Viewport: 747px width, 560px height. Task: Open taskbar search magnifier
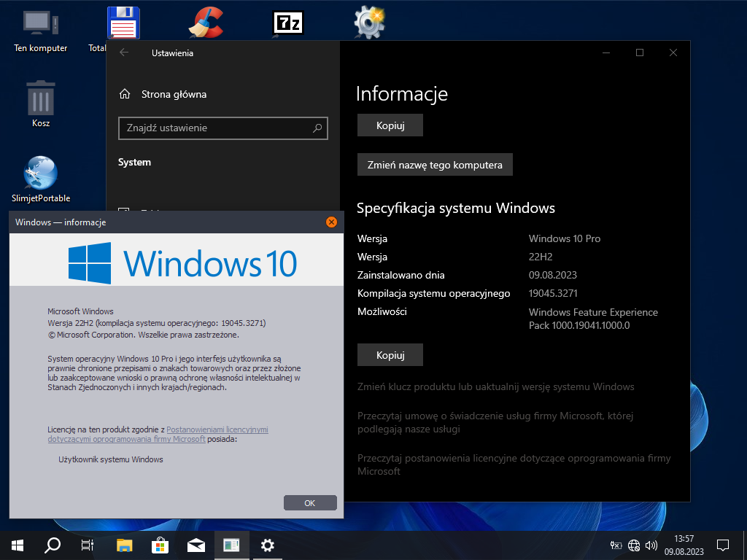point(53,545)
